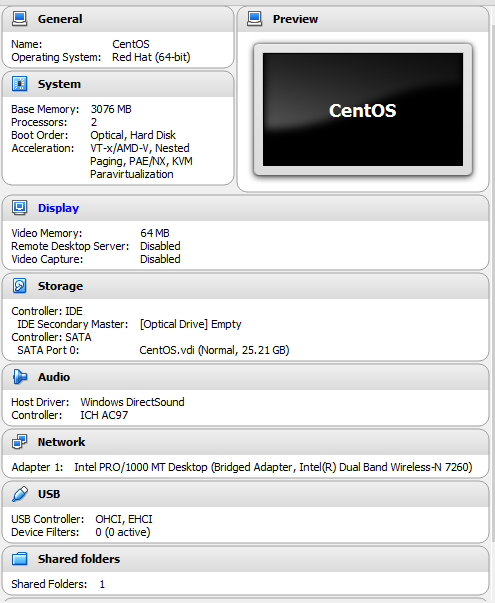Image resolution: width=495 pixels, height=603 pixels.
Task: Click the Shared Folders count value 1
Action: (102, 585)
